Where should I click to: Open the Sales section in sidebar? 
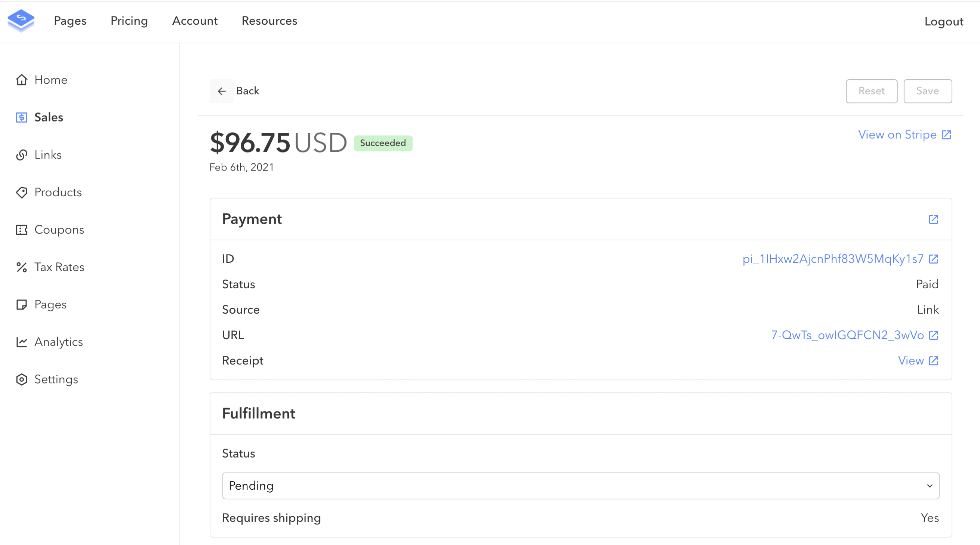pyautogui.click(x=48, y=117)
